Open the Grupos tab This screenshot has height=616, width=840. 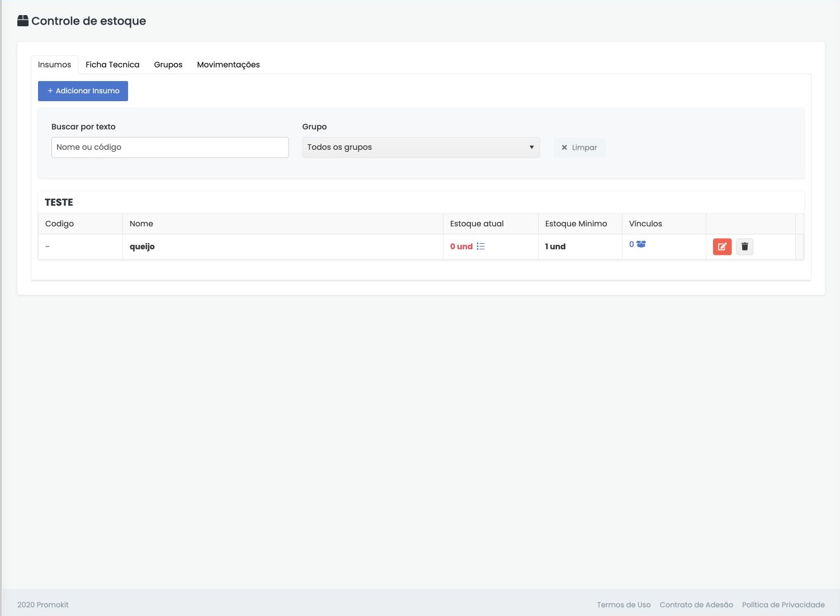[168, 65]
